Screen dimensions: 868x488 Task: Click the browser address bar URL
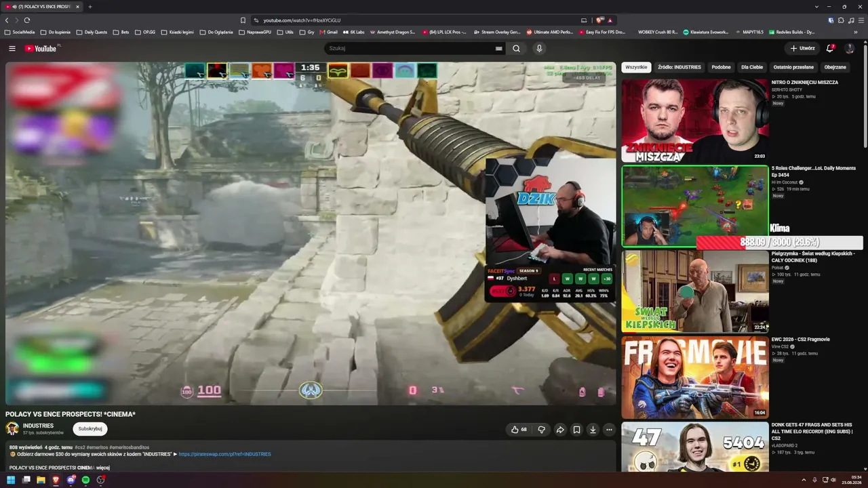point(302,20)
